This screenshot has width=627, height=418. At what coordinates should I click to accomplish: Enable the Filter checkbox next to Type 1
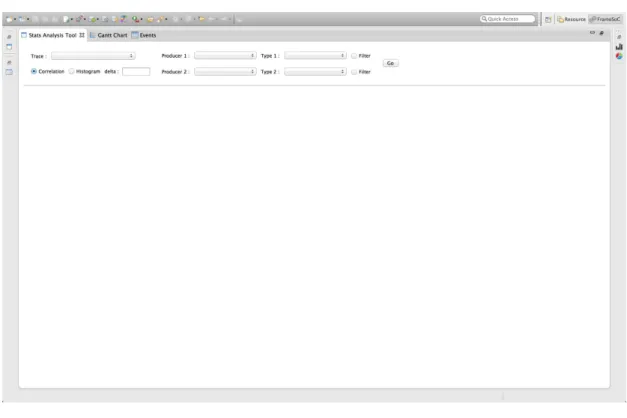[x=354, y=56]
